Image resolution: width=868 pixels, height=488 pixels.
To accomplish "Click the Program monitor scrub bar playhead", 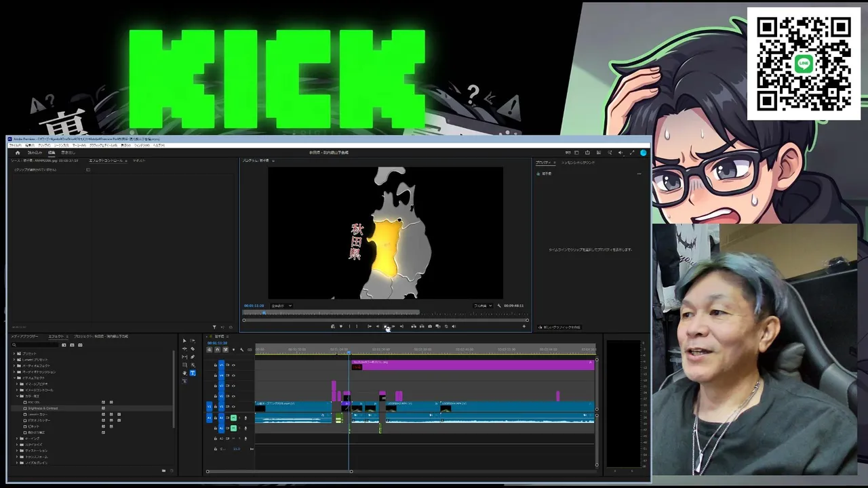I will pyautogui.click(x=264, y=313).
